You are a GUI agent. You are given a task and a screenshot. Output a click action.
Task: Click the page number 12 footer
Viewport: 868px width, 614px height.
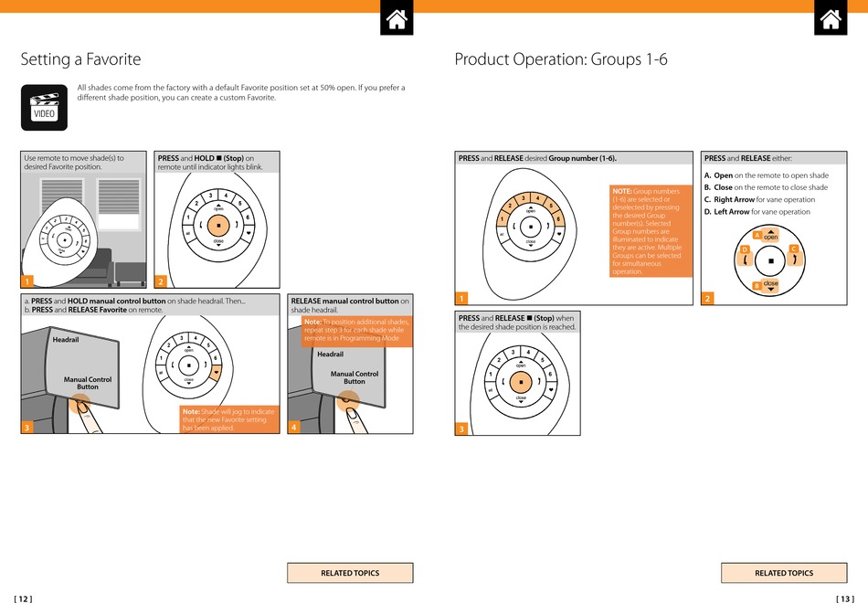(24, 599)
